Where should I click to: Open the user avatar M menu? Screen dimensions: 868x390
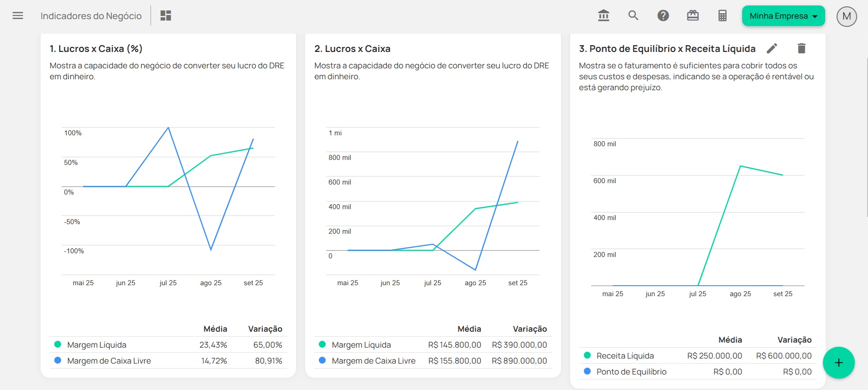pyautogui.click(x=846, y=16)
